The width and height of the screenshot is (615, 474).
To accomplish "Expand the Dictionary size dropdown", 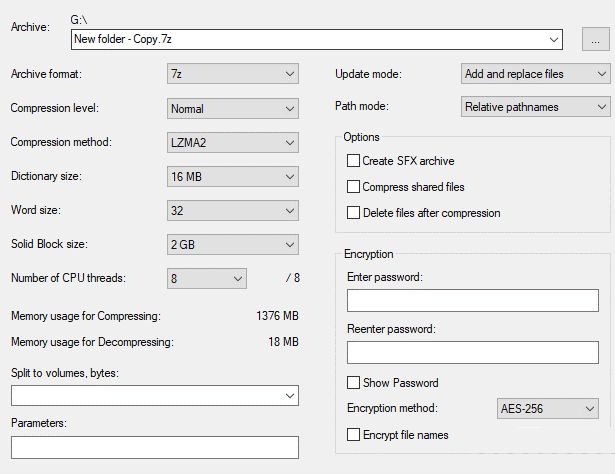I will tap(232, 177).
